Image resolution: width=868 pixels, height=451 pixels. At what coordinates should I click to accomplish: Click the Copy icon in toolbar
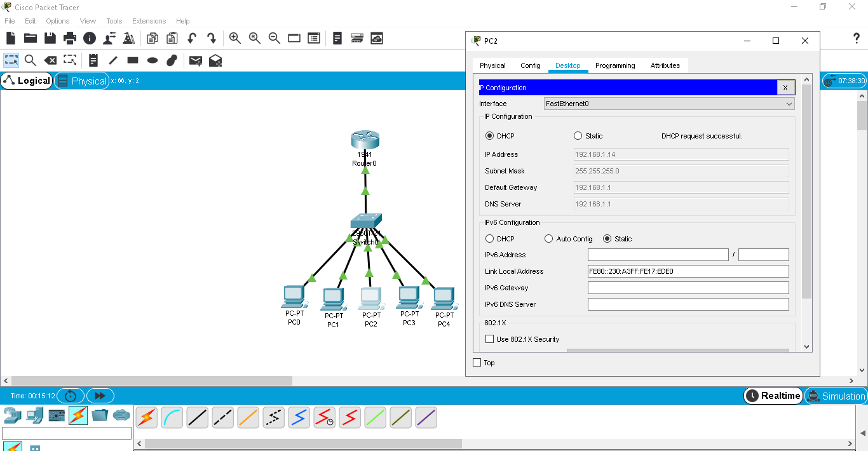pos(153,38)
